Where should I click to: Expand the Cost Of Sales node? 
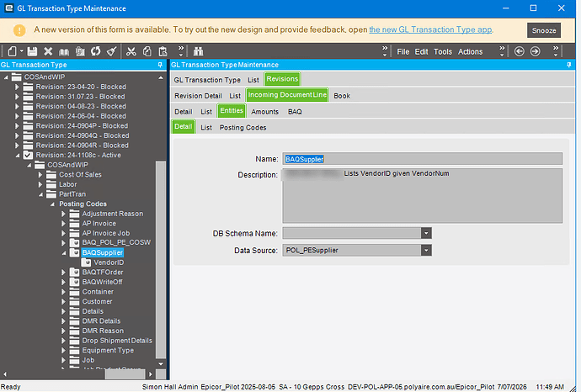pos(40,175)
